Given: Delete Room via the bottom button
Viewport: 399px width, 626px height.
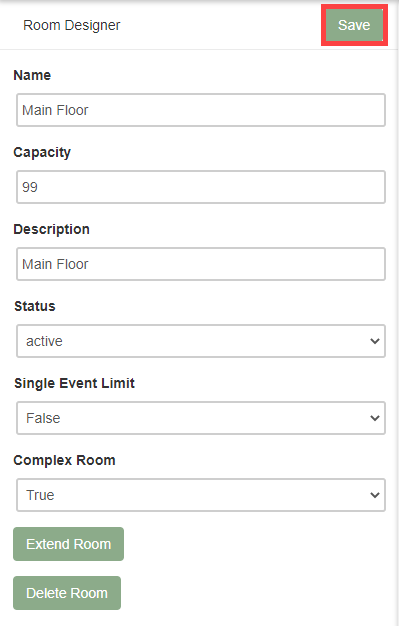Looking at the screenshot, I should 67,593.
